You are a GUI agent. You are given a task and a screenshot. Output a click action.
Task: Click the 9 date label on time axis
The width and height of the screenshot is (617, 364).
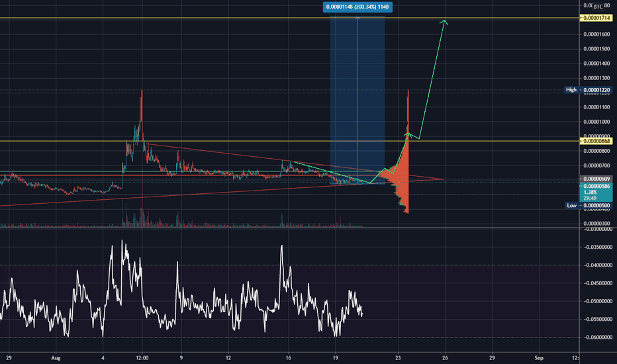(181, 358)
